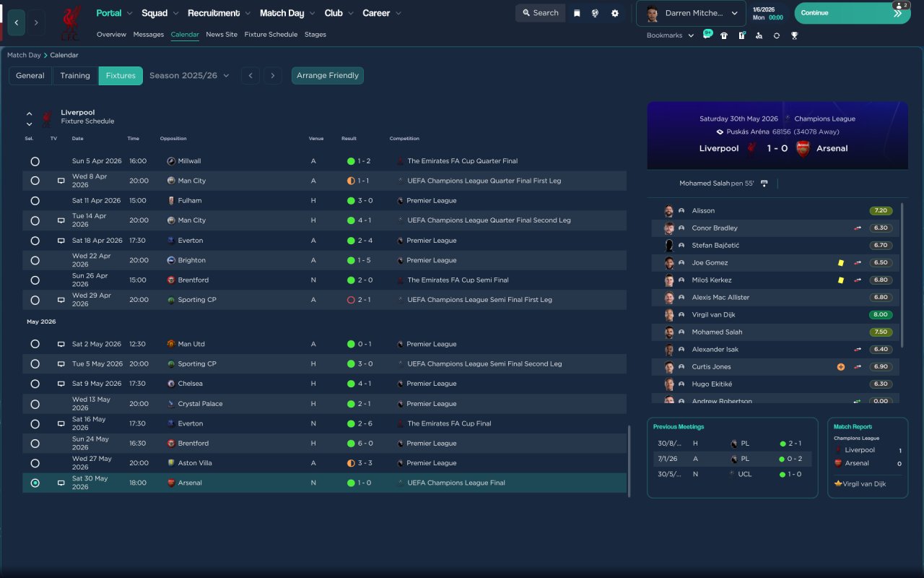Open the Overview sub-tab
Screen dimensions: 924x578
click(x=111, y=35)
